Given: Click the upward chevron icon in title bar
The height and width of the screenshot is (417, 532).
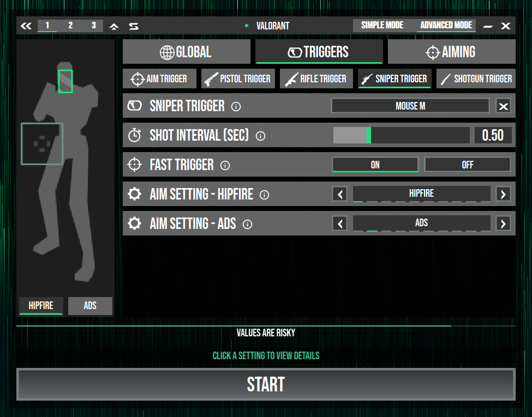Looking at the screenshot, I should [114, 26].
